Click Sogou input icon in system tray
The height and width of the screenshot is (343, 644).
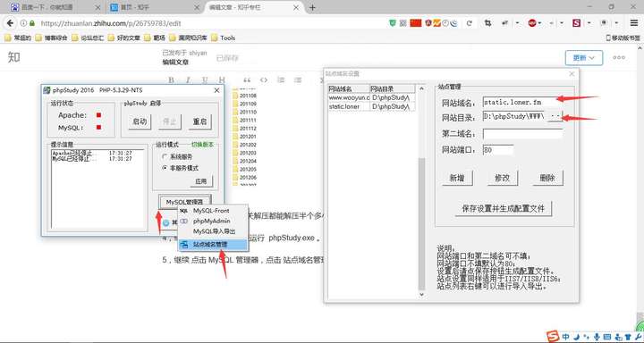tap(554, 336)
